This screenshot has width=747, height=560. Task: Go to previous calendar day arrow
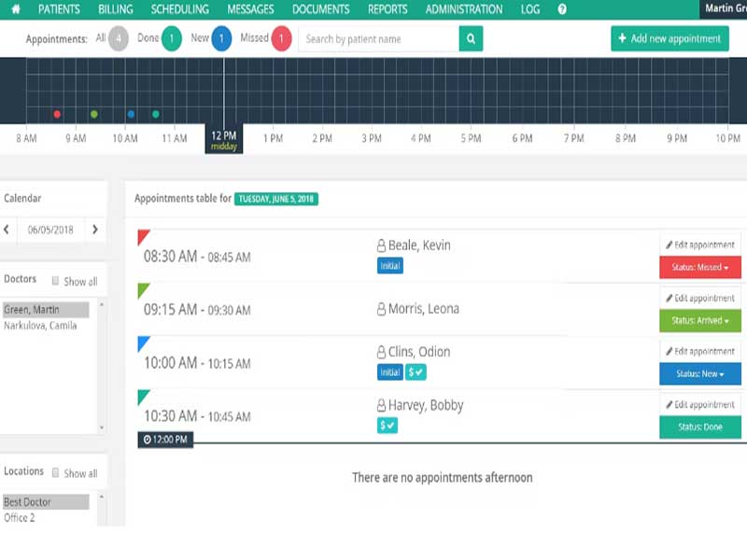pyautogui.click(x=7, y=230)
